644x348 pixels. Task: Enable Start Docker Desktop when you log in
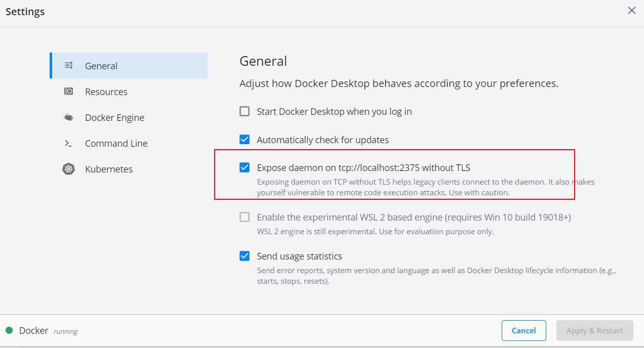[245, 111]
